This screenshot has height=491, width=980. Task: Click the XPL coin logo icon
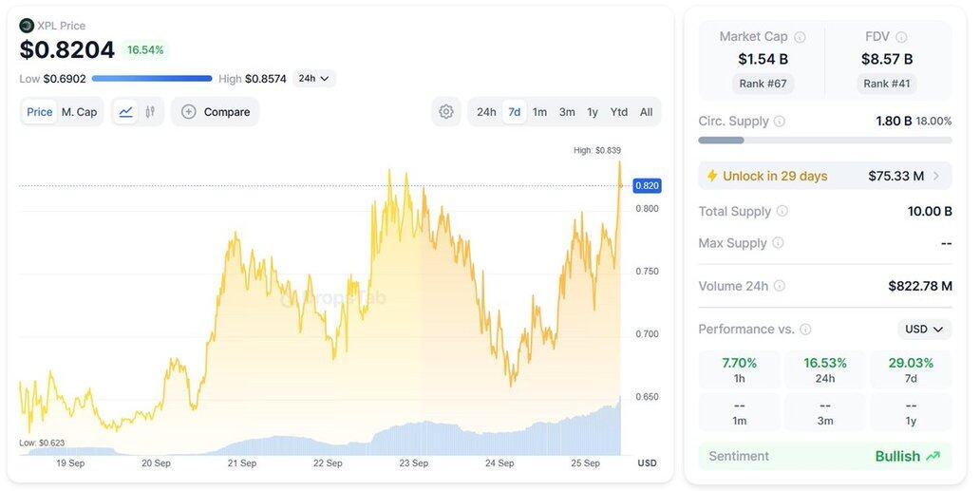point(27,26)
